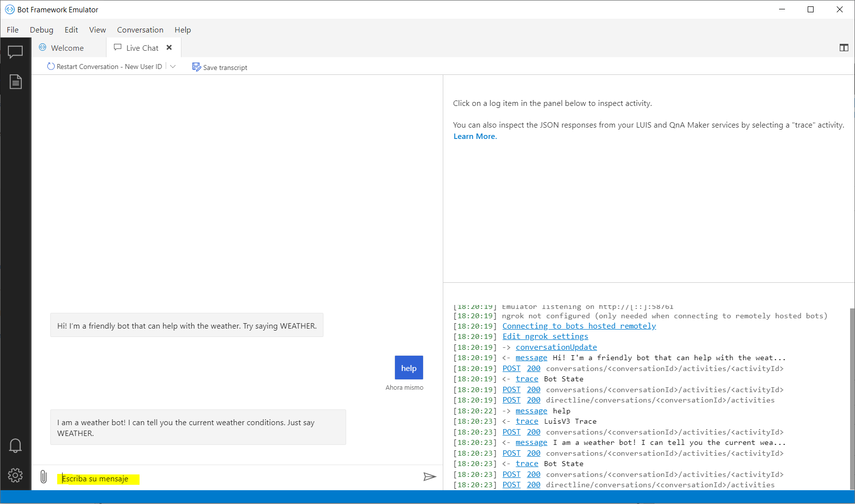Open notifications via the bell icon

tap(15, 445)
